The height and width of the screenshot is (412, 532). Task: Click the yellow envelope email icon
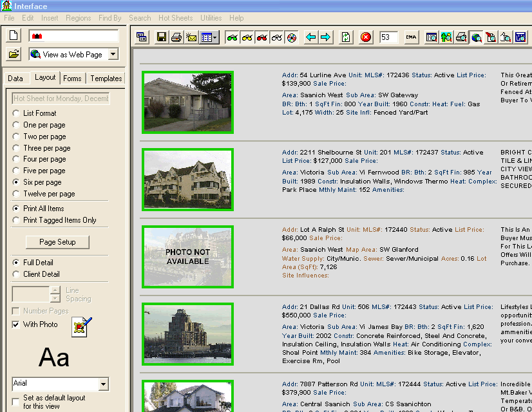tap(191, 37)
